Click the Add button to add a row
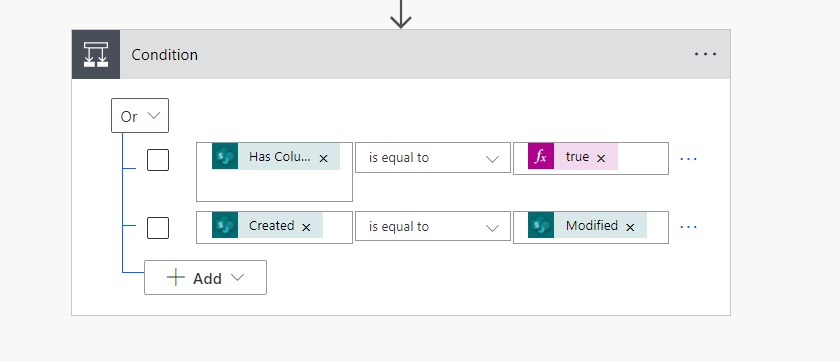The height and width of the screenshot is (361, 840). click(205, 277)
